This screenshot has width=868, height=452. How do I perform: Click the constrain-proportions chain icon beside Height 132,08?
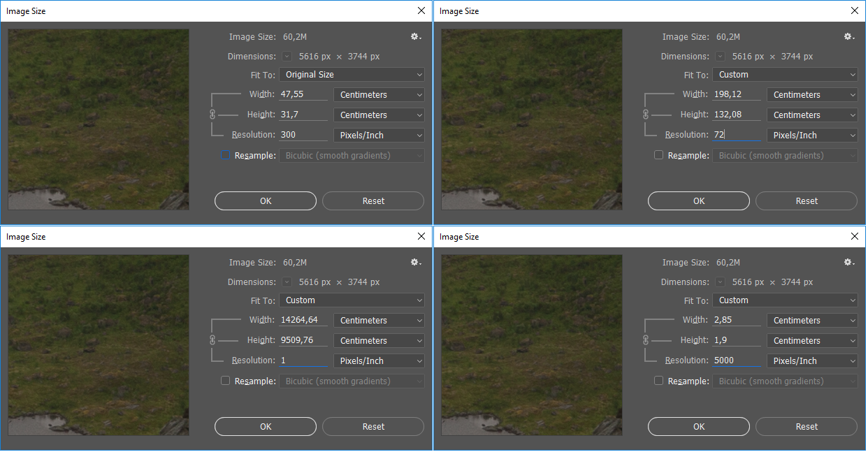pyautogui.click(x=647, y=115)
